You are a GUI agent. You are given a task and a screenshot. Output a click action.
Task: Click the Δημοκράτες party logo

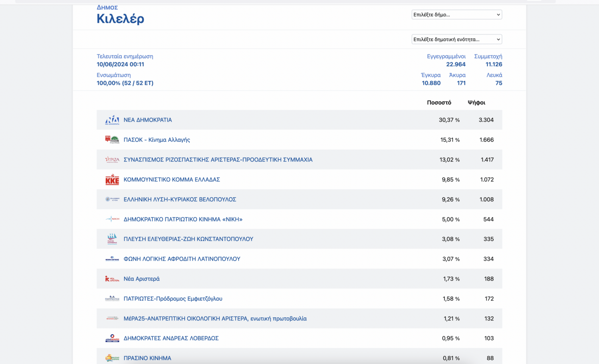click(x=112, y=338)
